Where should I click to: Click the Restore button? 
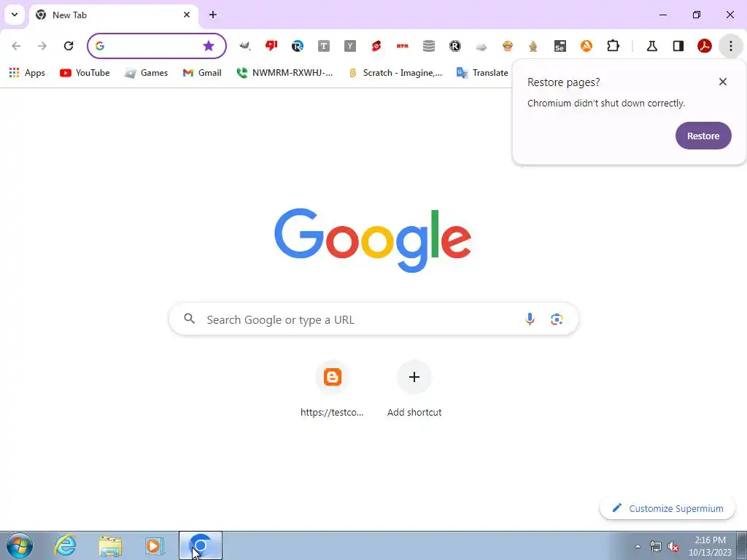(703, 136)
